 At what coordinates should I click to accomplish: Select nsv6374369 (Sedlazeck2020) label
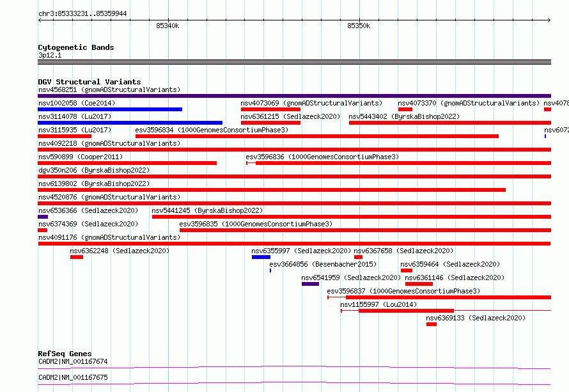point(88,224)
